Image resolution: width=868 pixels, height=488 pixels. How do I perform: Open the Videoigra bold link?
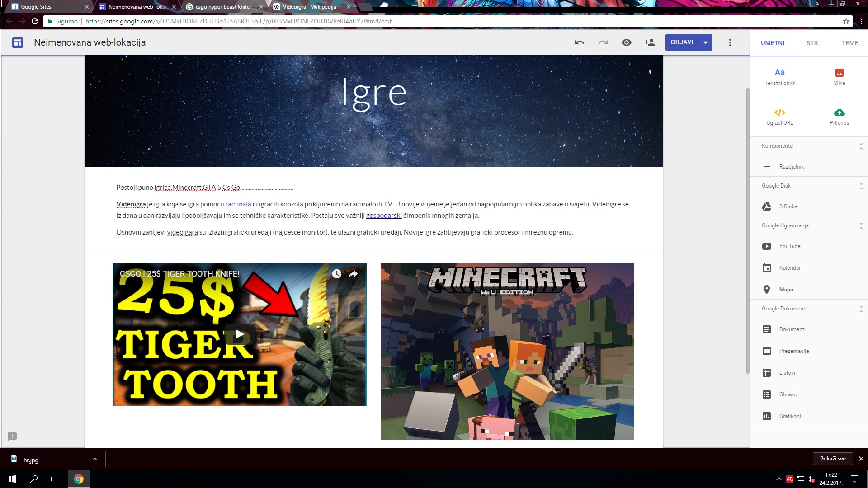[131, 204]
